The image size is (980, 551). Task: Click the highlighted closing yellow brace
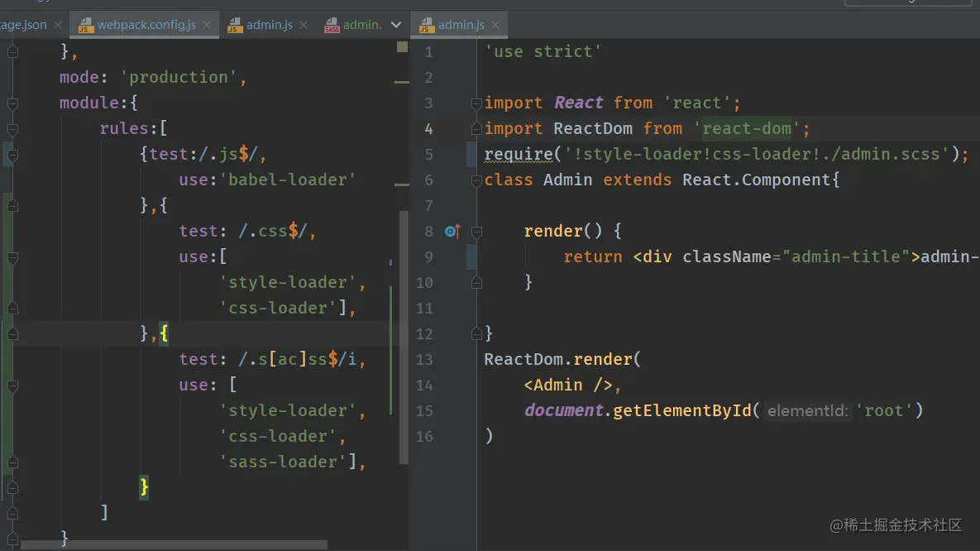[x=145, y=487]
